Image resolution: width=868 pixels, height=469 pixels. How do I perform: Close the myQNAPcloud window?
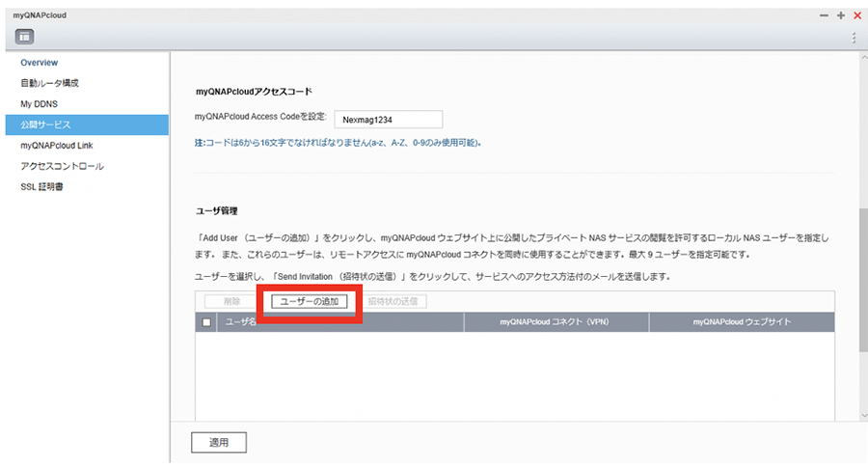click(x=857, y=15)
